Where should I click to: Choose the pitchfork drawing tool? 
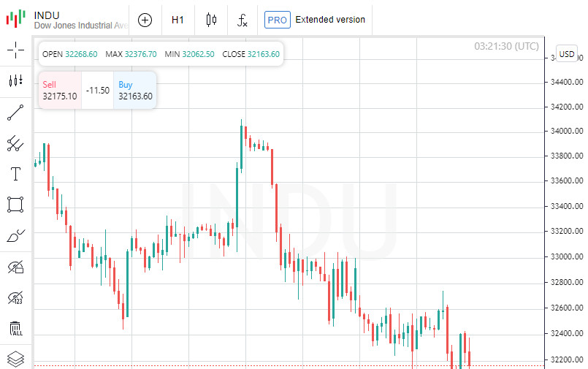point(15,143)
